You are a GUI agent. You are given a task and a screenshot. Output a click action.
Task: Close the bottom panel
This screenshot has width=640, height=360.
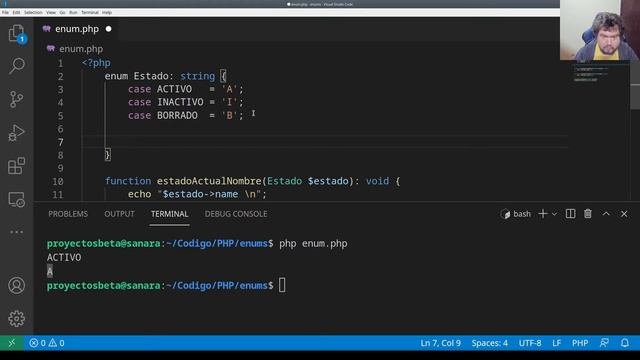[624, 214]
